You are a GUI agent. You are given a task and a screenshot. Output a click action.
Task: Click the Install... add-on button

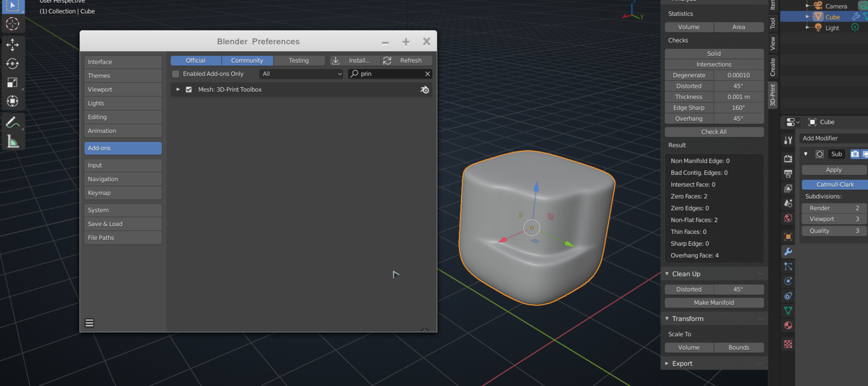pos(355,60)
